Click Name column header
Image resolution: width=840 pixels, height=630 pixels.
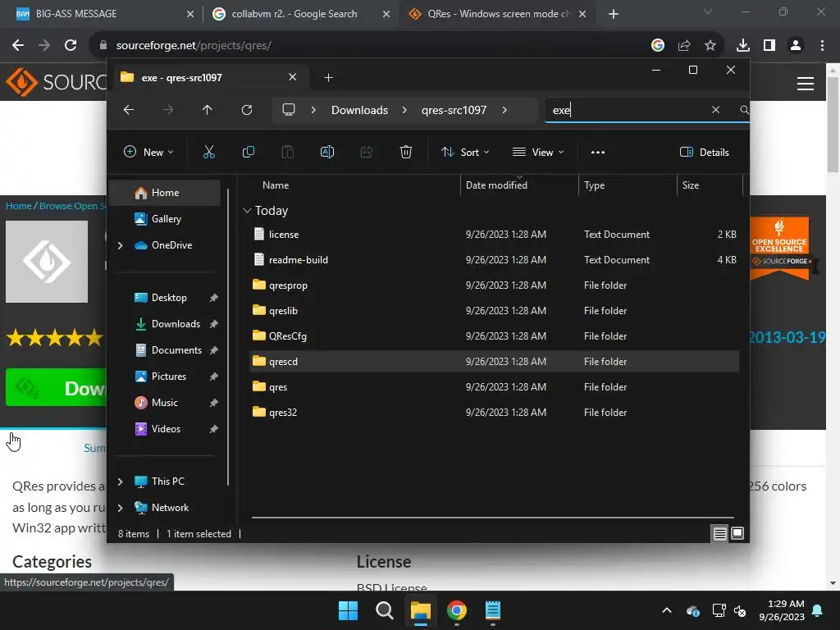[x=276, y=185]
